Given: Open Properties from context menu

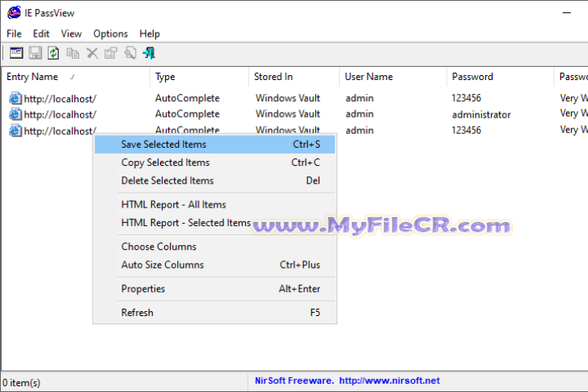Looking at the screenshot, I should 215,288.
